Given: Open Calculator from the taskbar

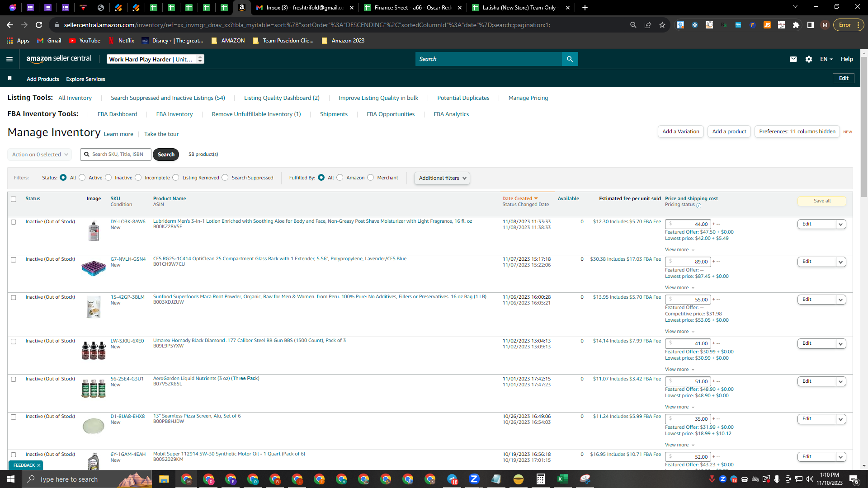Looking at the screenshot, I should (541, 479).
